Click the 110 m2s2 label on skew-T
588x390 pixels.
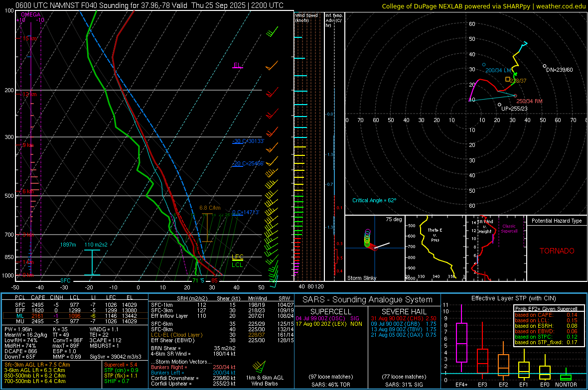(x=96, y=245)
